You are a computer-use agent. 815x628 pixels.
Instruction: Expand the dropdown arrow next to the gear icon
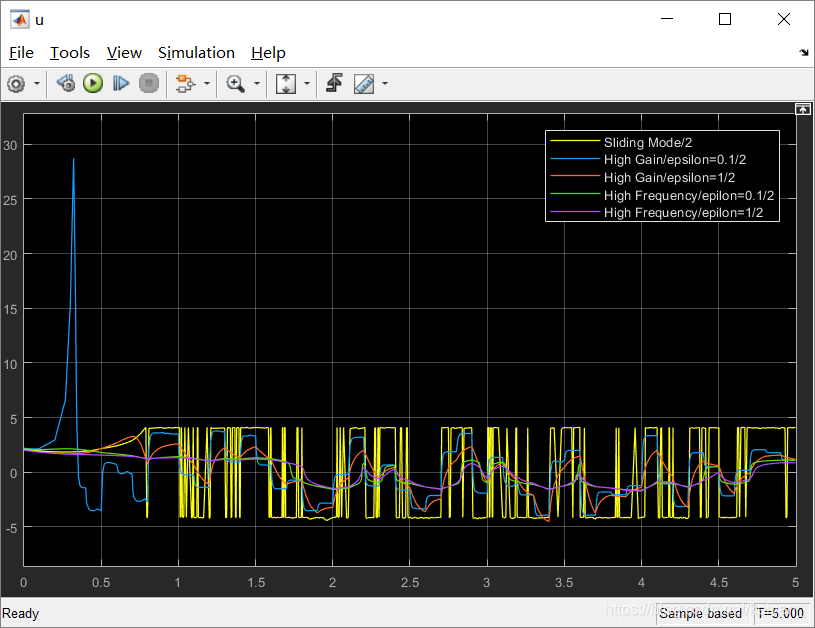pos(37,83)
